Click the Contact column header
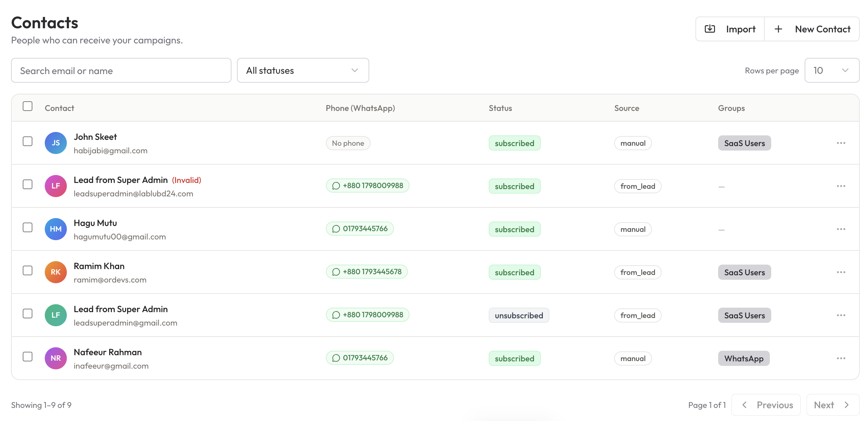Screen dimensions: 868x421 coord(60,108)
